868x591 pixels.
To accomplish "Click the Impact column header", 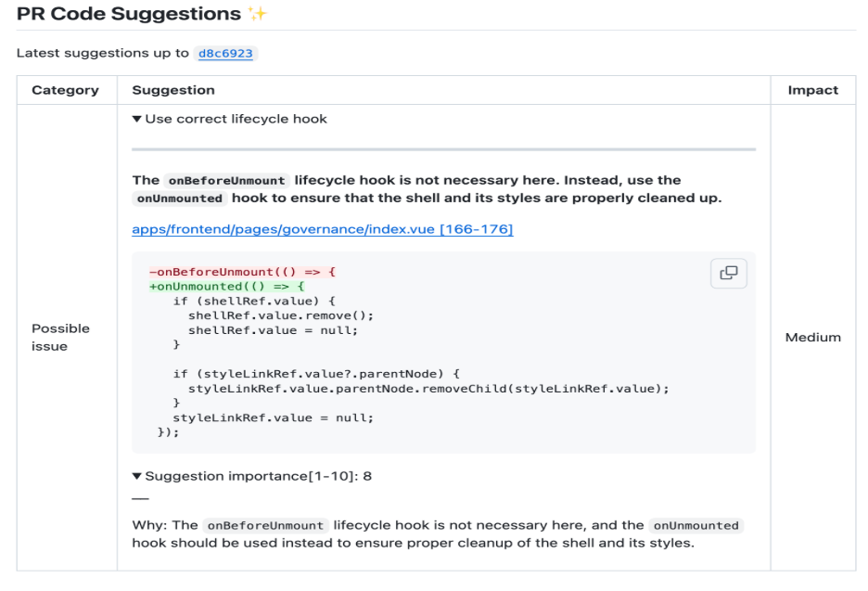I will pos(812,90).
